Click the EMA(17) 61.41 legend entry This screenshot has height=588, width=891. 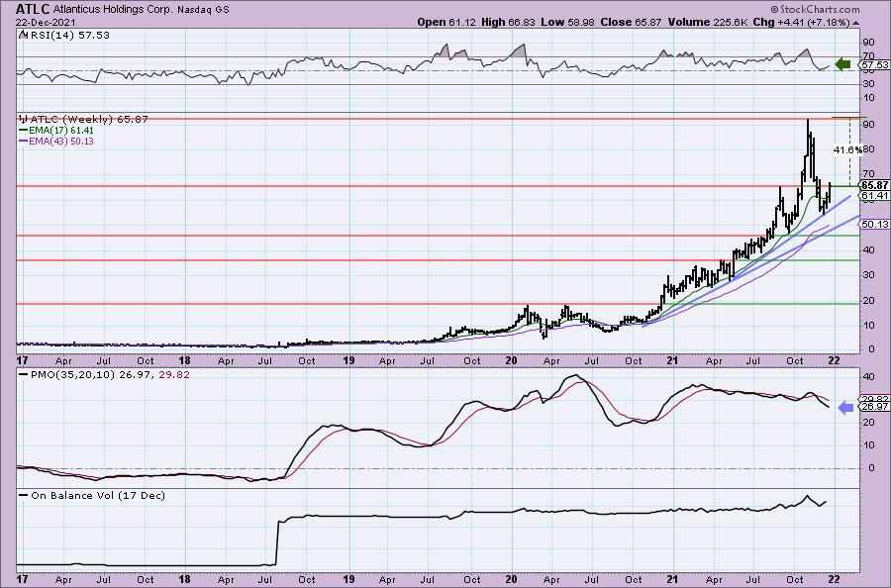tap(61, 130)
